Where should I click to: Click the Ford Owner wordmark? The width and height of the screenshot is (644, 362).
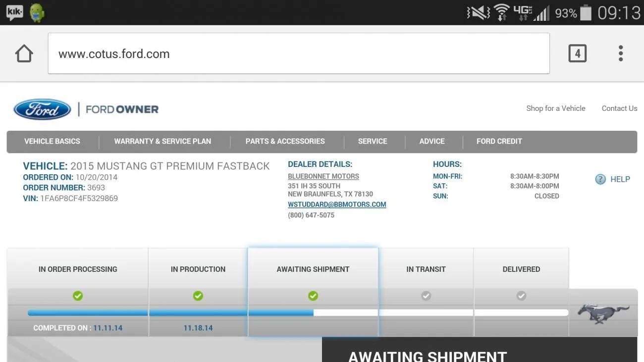click(x=122, y=109)
